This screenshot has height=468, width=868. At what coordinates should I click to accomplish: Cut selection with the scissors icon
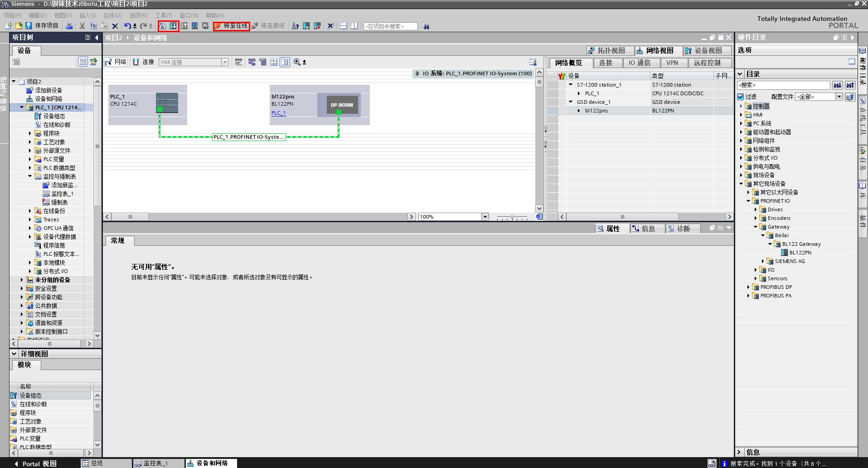[x=82, y=26]
